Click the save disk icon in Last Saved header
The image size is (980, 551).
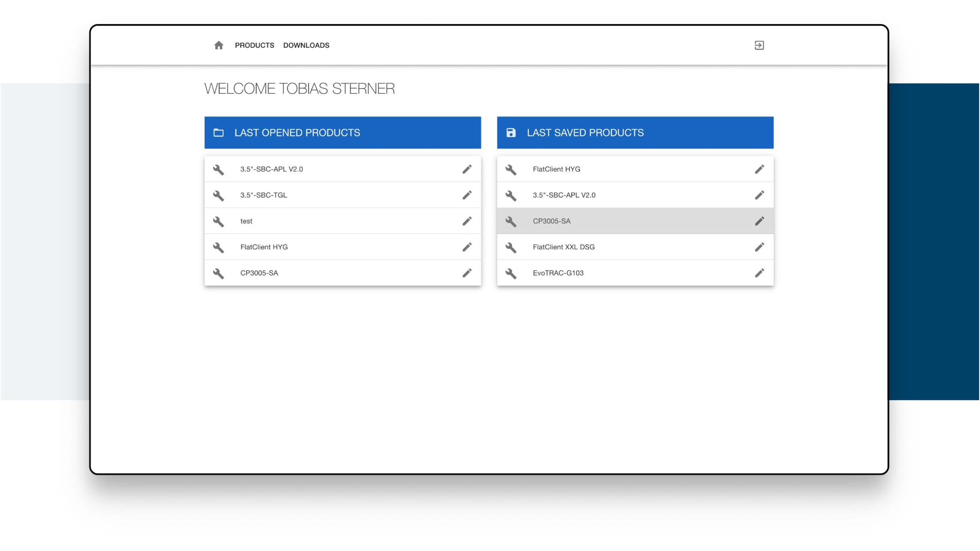pos(511,133)
